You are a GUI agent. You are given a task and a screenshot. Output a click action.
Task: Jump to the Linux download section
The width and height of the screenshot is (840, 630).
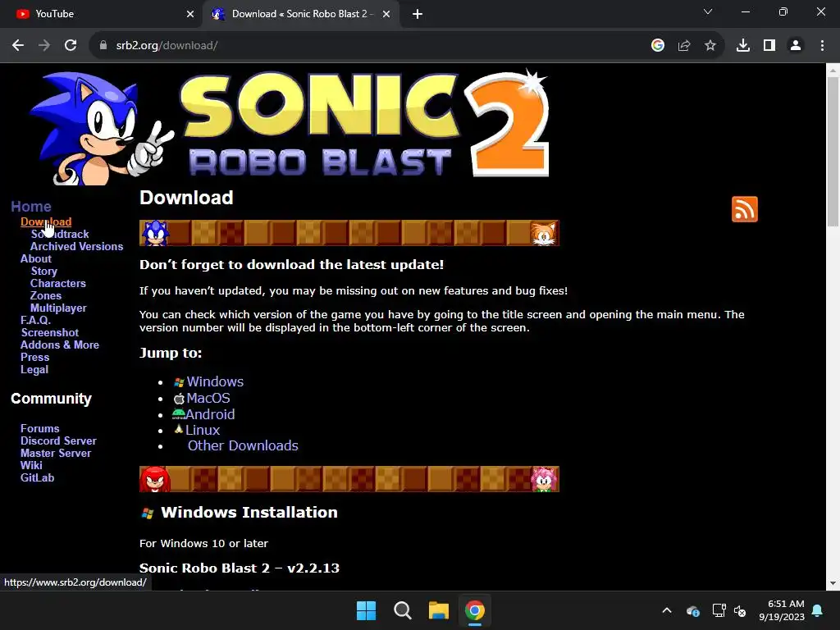point(203,430)
